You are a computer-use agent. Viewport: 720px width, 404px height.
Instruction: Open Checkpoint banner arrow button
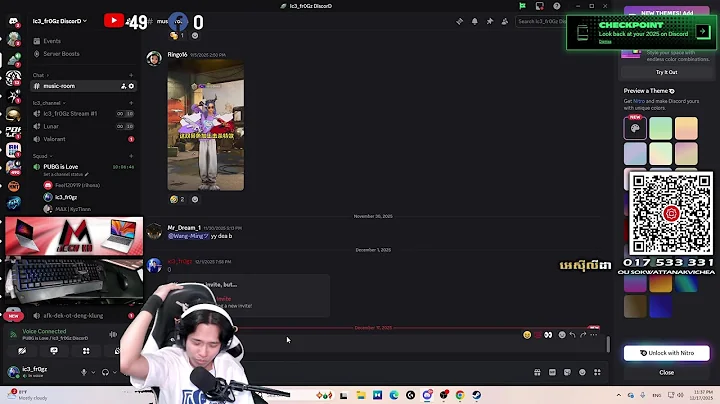pos(703,31)
